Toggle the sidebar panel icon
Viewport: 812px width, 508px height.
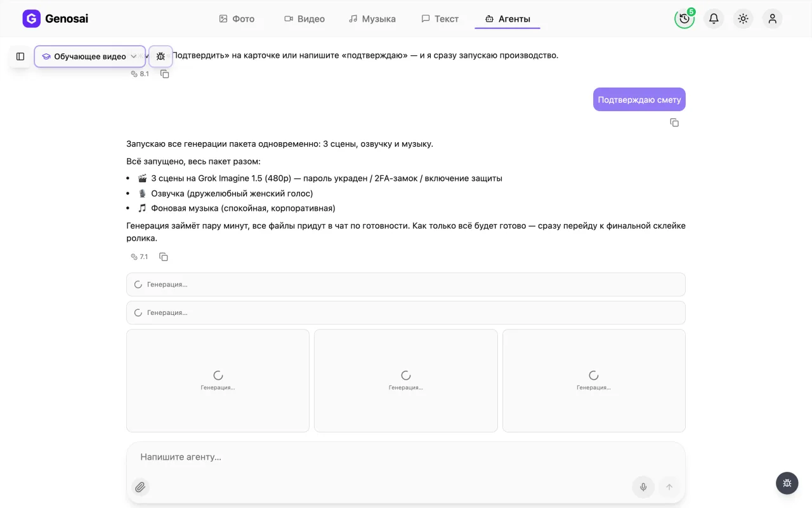(20, 57)
